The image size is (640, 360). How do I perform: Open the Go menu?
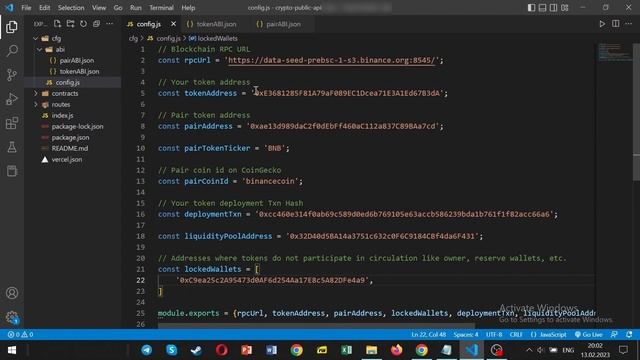coord(118,8)
